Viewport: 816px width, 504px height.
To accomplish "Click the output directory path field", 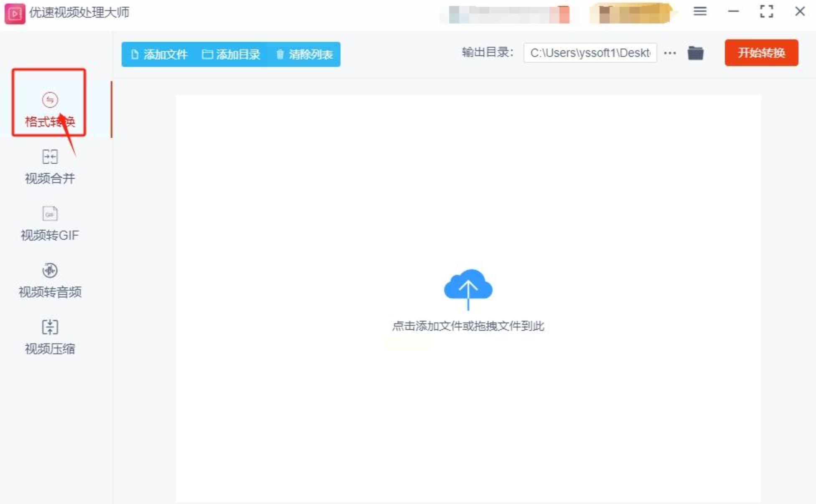I will 590,53.
